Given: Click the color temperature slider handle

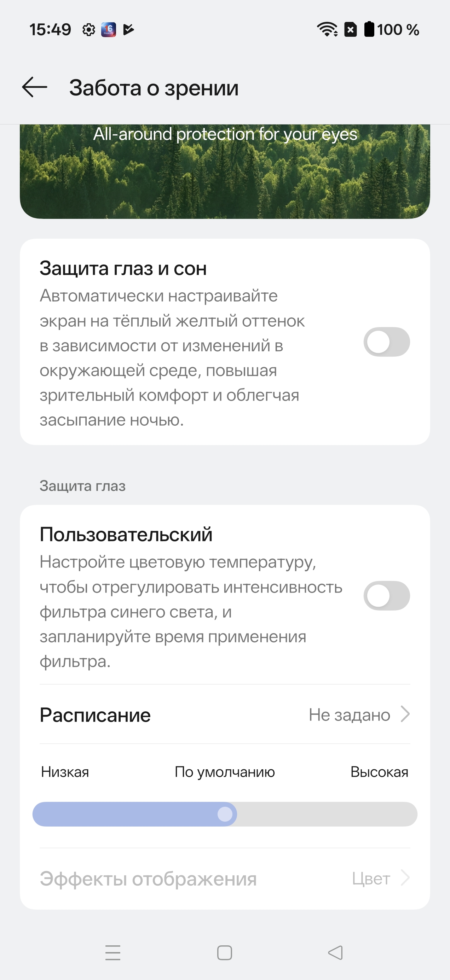Looking at the screenshot, I should (x=225, y=814).
